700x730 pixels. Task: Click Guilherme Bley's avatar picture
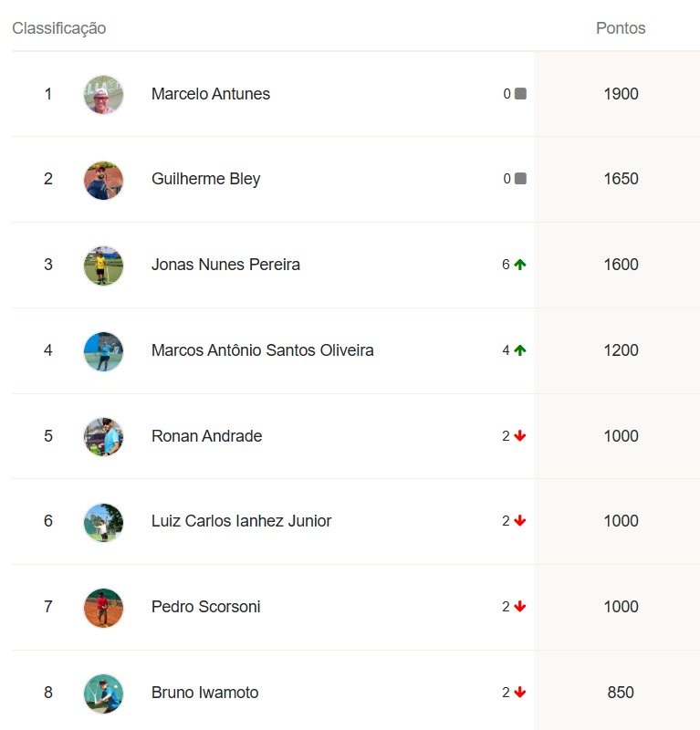tap(103, 180)
